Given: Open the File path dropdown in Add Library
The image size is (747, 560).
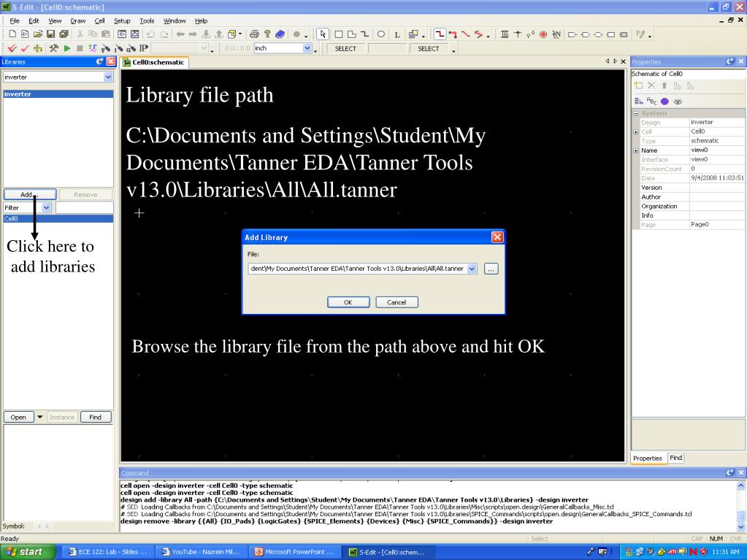Looking at the screenshot, I should tap(472, 269).
